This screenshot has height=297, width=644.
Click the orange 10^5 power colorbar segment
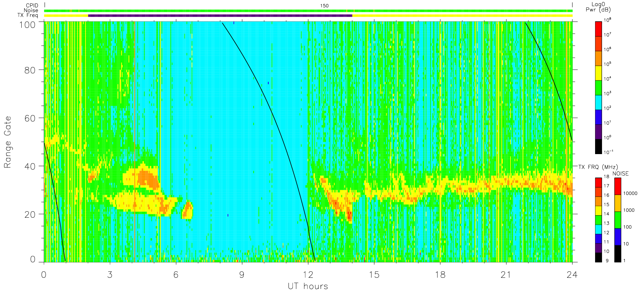[598, 58]
